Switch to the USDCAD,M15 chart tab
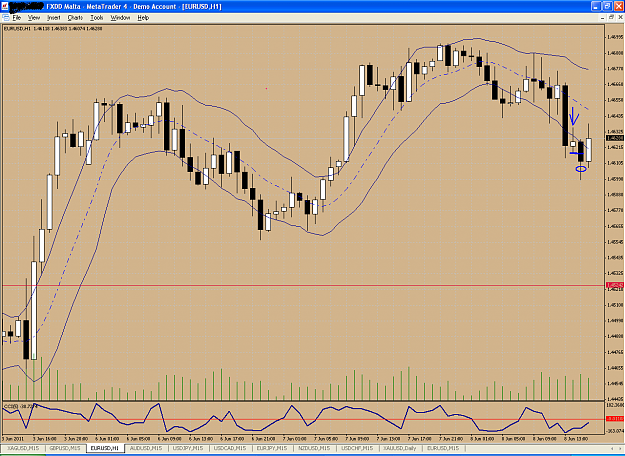Screen dimensions: 625x456 (x=230, y=448)
